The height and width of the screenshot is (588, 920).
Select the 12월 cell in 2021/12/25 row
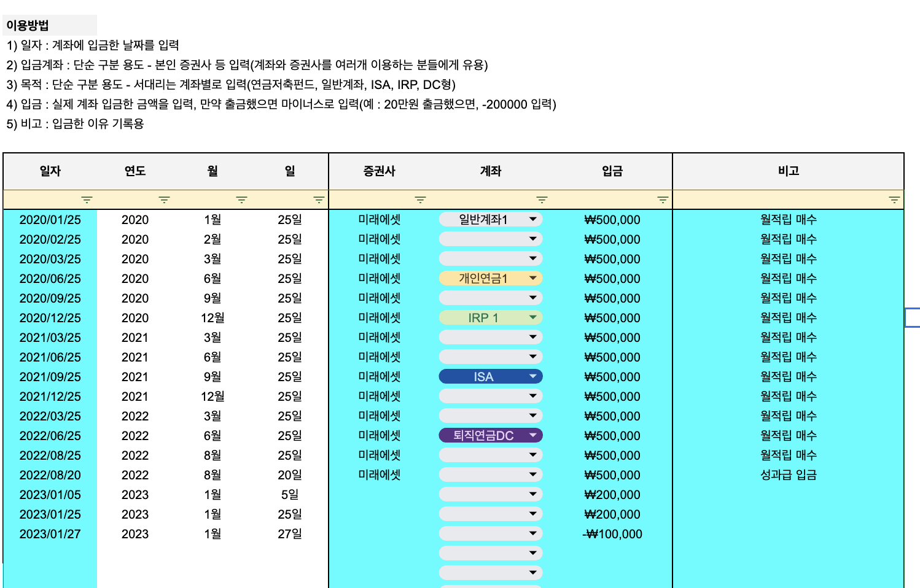click(212, 397)
